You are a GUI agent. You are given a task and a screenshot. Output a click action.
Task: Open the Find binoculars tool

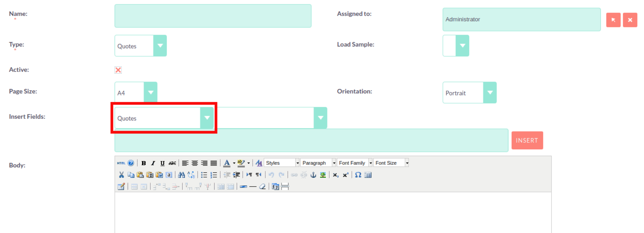coord(181,175)
